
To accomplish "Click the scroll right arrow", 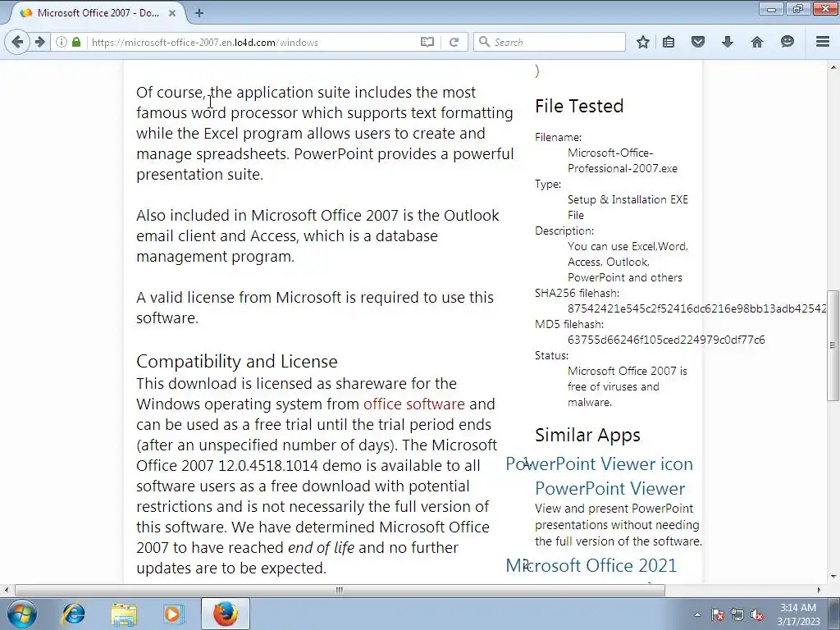I will tap(819, 590).
